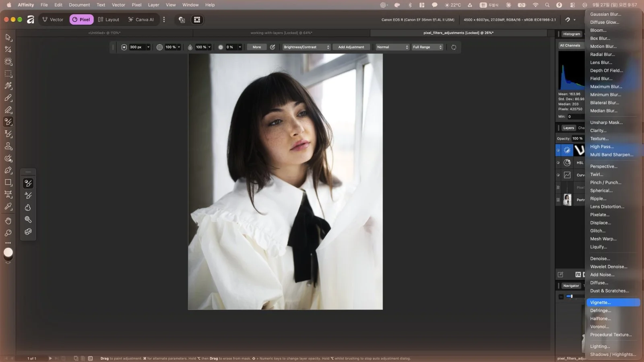Toggle visibility of the Curves layer
Screen dimensions: 644x362
(x=558, y=175)
